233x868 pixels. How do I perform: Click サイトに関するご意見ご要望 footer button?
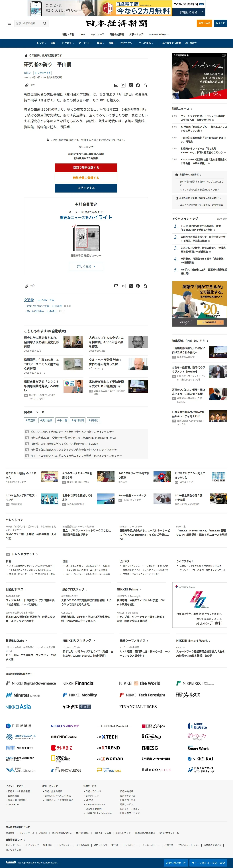(x=209, y=863)
